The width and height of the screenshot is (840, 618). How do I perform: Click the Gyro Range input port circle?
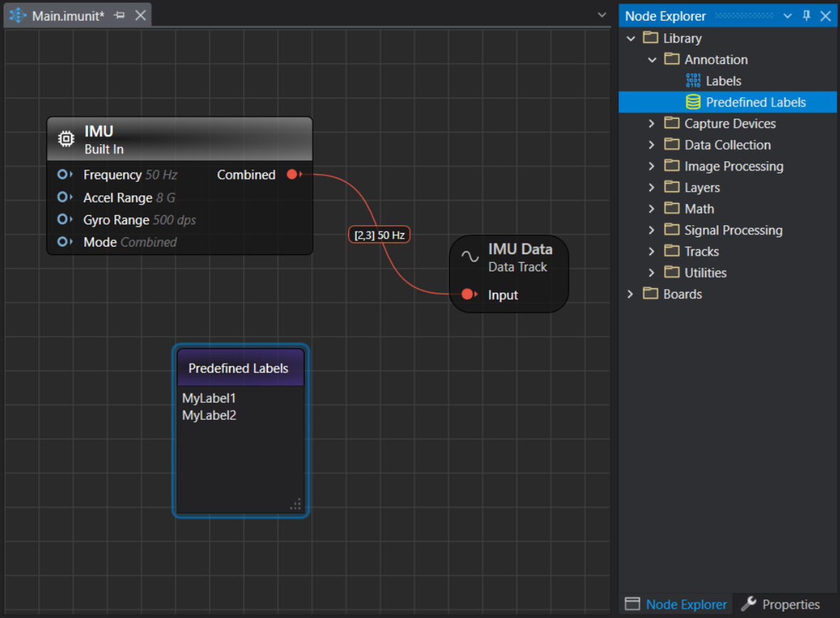click(x=63, y=219)
